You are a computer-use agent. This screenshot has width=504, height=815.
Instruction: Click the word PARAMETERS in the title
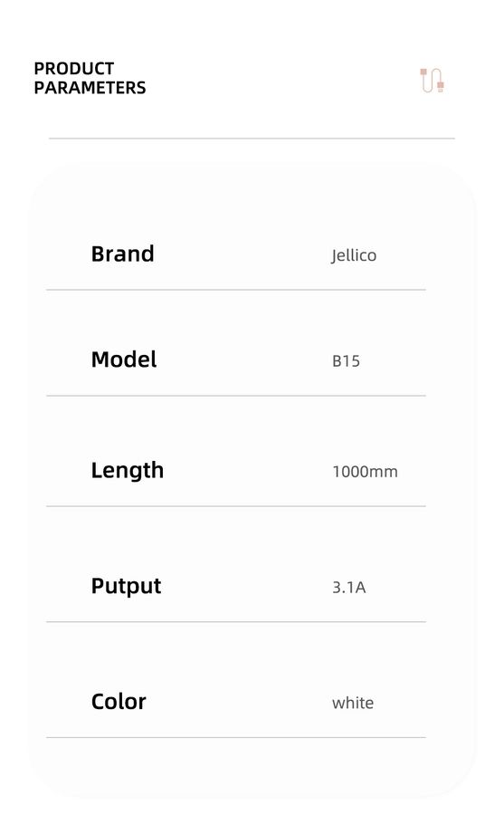90,88
